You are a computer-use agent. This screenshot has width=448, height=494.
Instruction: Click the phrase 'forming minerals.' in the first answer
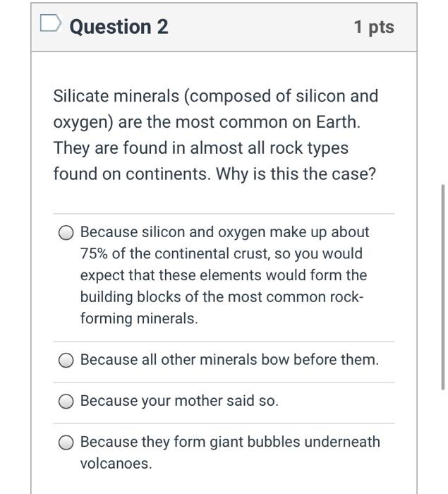(139, 318)
